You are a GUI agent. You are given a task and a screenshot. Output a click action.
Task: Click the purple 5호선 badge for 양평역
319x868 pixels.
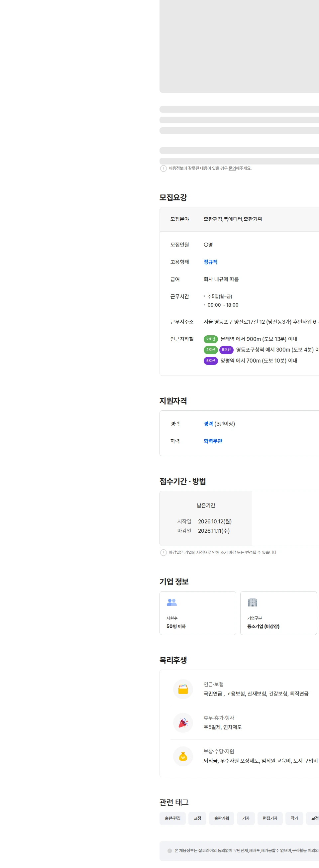tap(211, 361)
